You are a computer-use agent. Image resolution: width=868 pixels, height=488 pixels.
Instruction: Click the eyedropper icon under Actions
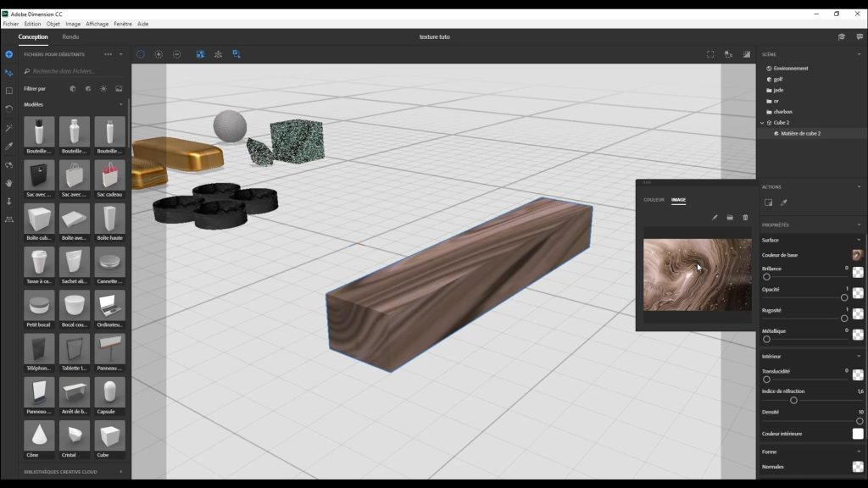(x=784, y=202)
